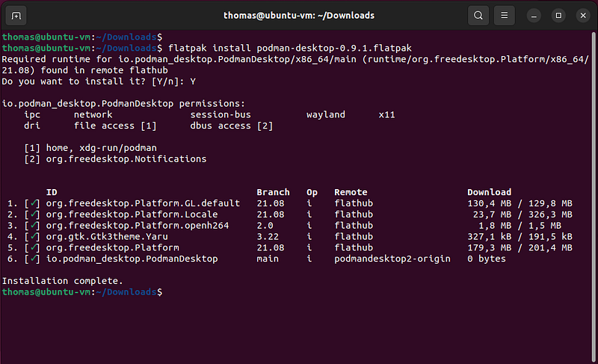Click the Remote column header
Image resolution: width=598 pixels, height=364 pixels.
[x=351, y=193]
